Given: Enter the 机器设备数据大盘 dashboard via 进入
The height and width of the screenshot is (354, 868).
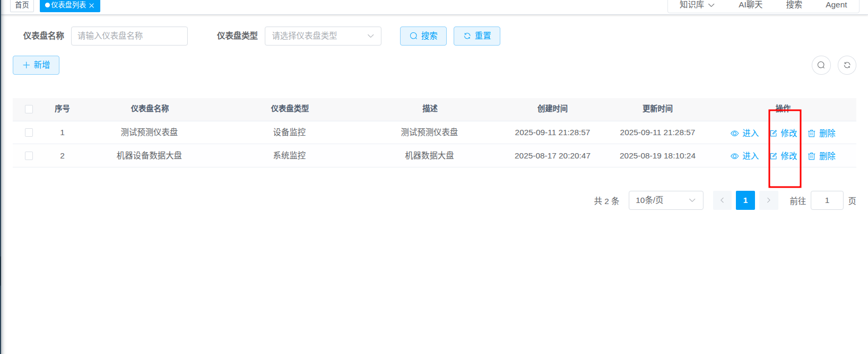Looking at the screenshot, I should point(745,156).
